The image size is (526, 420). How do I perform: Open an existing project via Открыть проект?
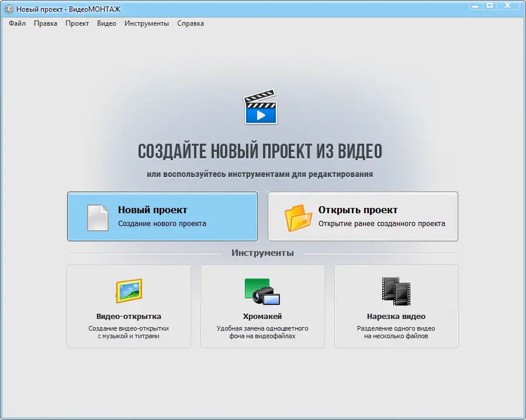pos(362,216)
